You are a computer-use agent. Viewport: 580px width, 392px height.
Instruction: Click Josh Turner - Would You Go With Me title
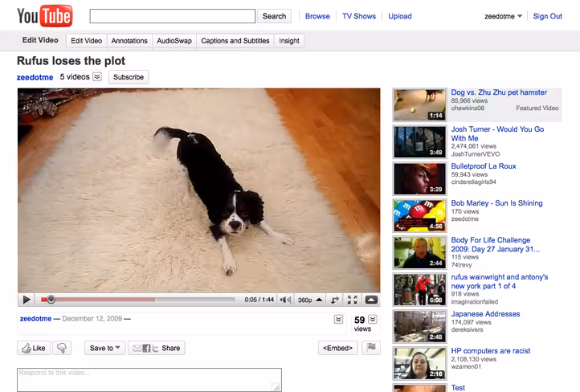click(497, 133)
